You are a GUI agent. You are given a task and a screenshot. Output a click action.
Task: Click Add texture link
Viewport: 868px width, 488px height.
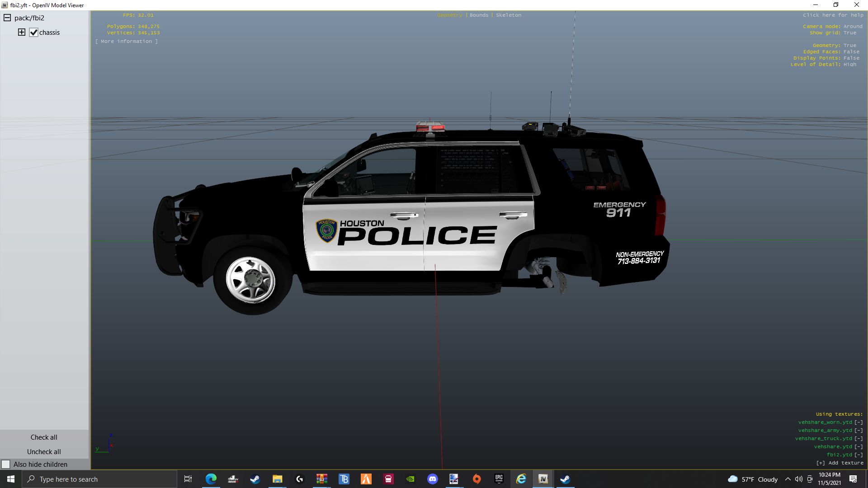click(x=840, y=463)
